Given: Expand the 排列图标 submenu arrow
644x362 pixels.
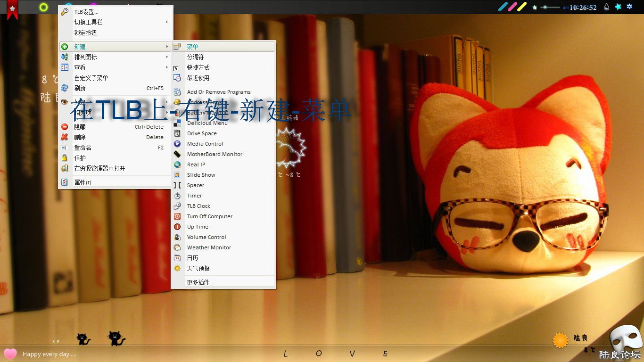Looking at the screenshot, I should pyautogui.click(x=167, y=57).
